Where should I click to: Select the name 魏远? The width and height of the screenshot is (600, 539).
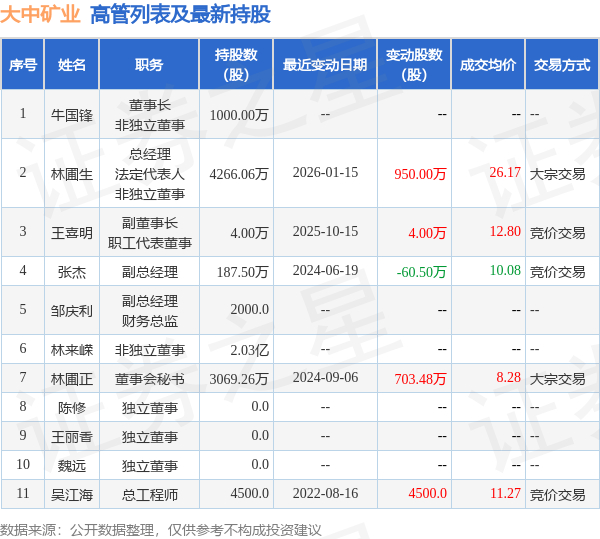(72, 466)
